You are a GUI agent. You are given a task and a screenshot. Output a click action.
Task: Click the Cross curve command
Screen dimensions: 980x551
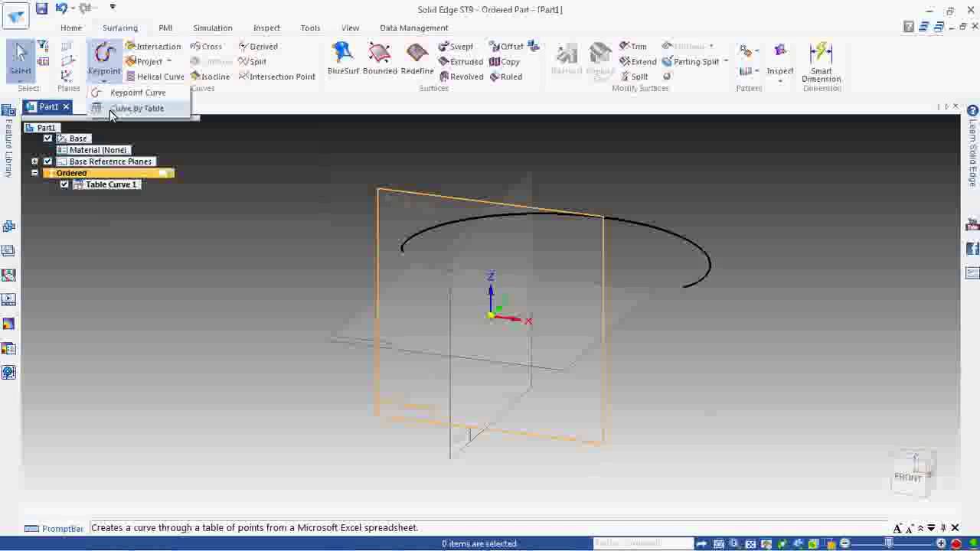point(207,47)
